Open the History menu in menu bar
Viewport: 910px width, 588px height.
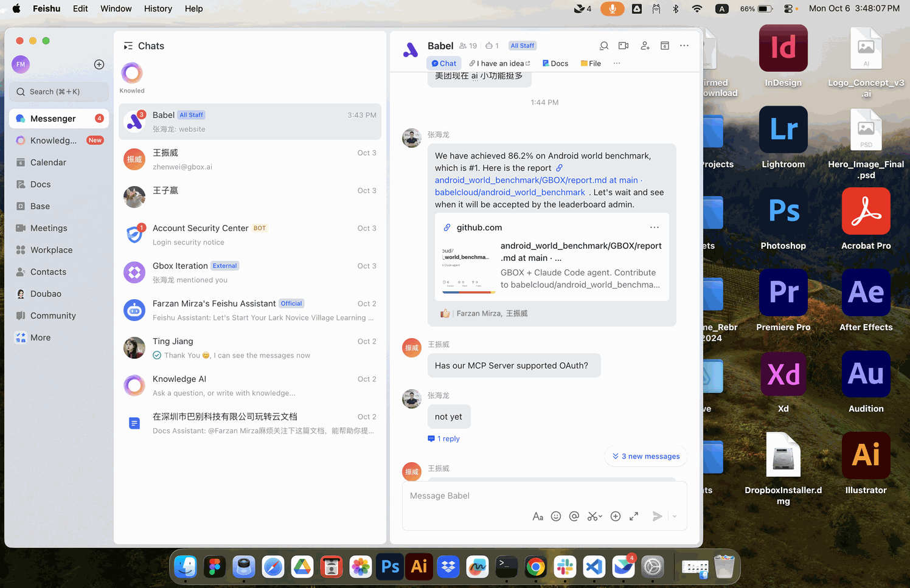coord(158,9)
